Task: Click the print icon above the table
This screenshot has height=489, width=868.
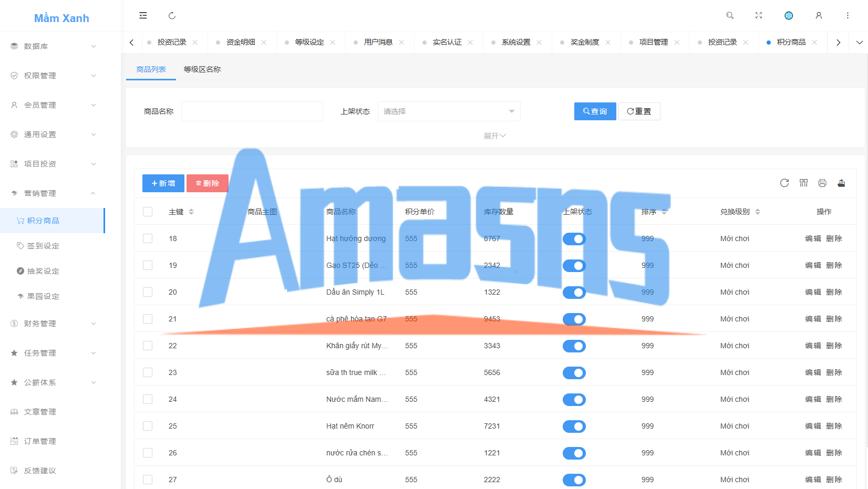Action: point(822,183)
